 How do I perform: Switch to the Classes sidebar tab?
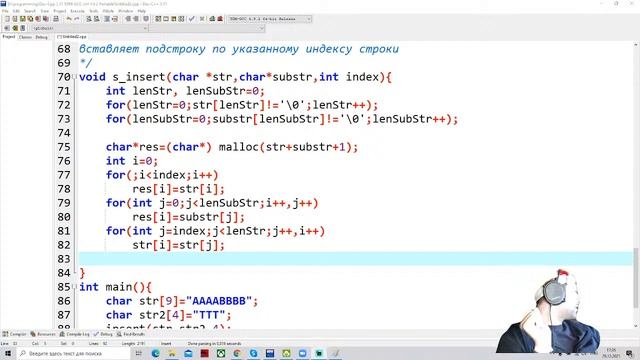tap(25, 37)
